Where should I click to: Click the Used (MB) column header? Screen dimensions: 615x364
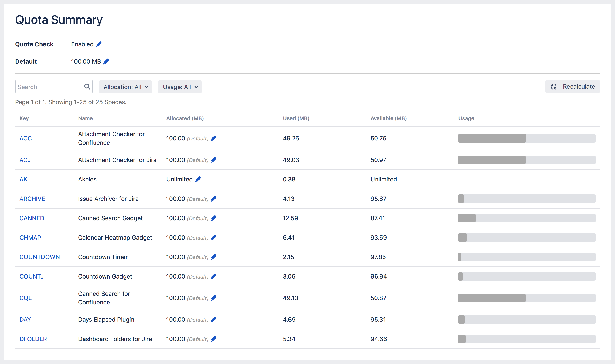coord(296,118)
